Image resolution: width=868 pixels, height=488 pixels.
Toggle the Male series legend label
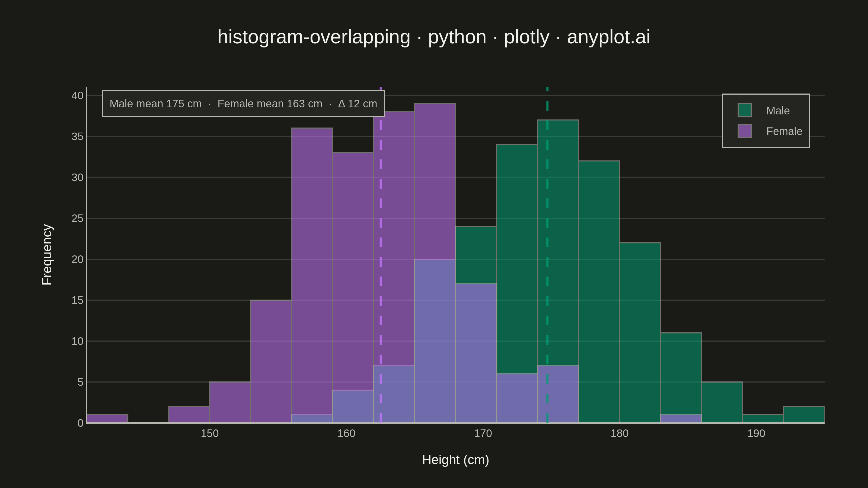tap(778, 111)
